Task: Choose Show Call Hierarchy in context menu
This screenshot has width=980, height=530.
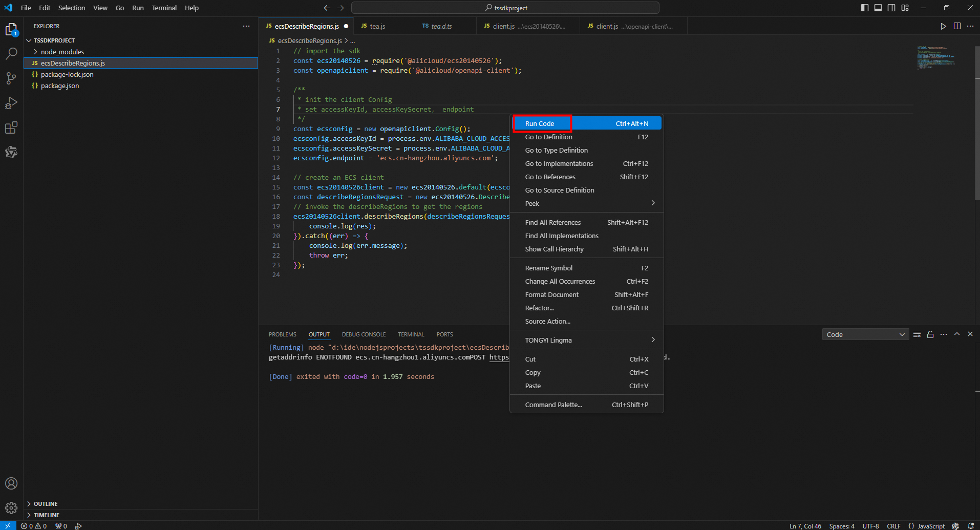Action: (x=587, y=249)
